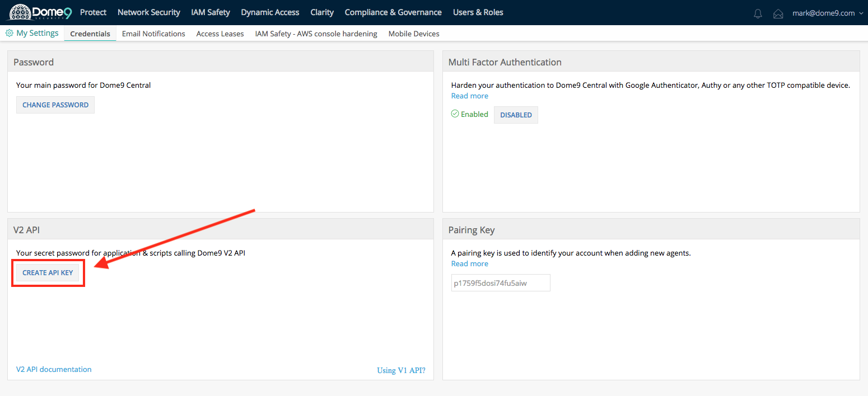
Task: Open the messages envelope icon
Action: (x=778, y=13)
